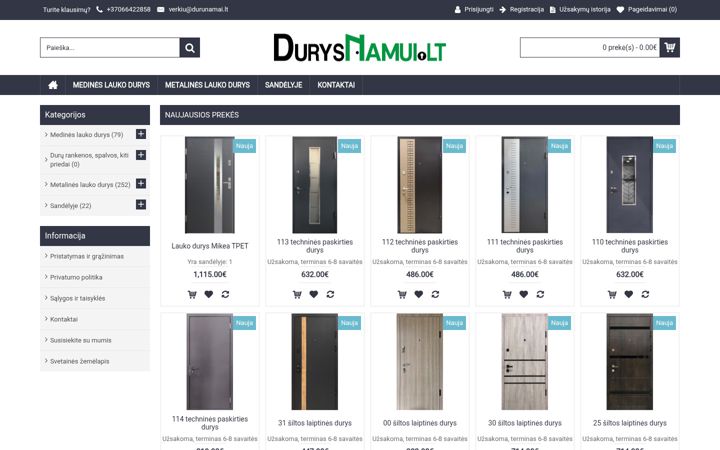Add 111 techninės durys to cart
The width and height of the screenshot is (720, 450).
(x=507, y=294)
